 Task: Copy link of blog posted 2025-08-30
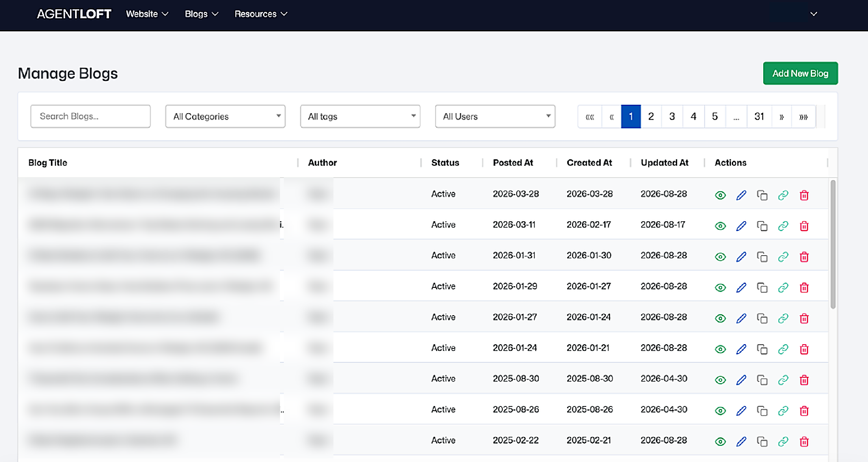[x=783, y=380]
